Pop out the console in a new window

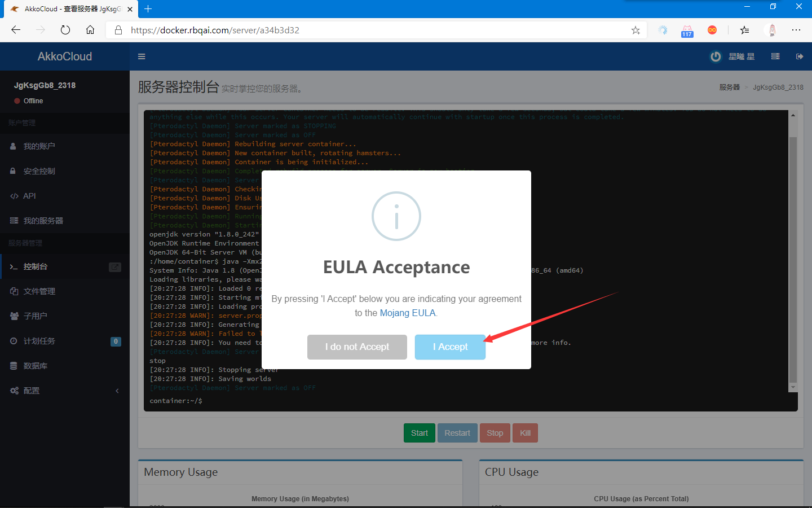tap(115, 267)
